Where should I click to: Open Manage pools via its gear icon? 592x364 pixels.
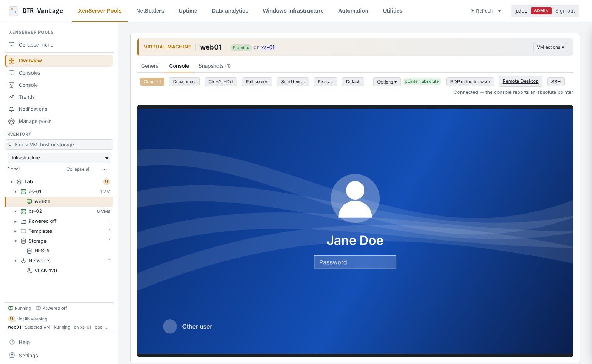[11, 121]
